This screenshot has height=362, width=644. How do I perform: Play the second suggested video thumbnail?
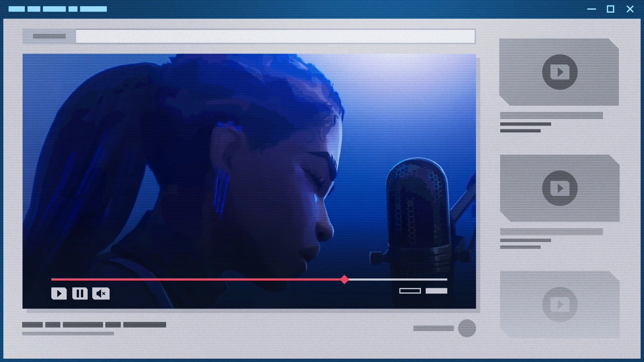click(559, 188)
